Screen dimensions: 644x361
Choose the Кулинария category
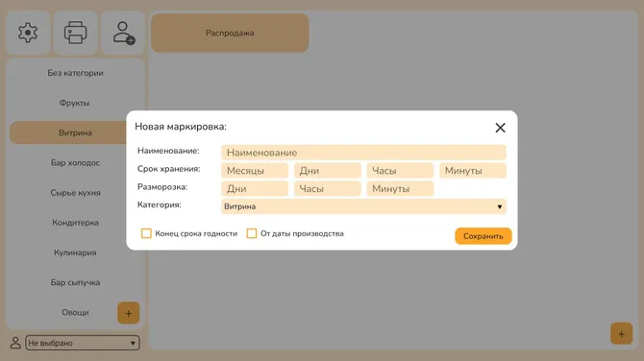(75, 253)
